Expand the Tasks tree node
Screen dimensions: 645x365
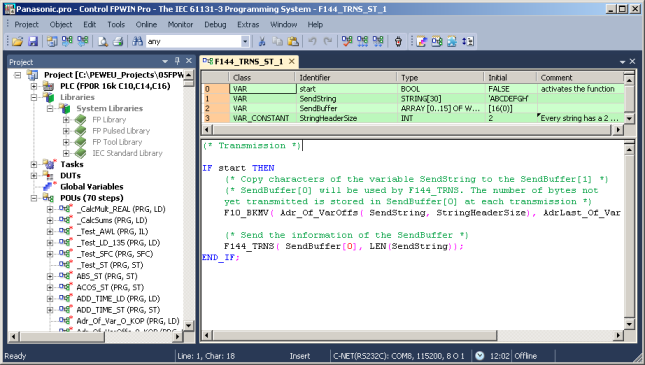coord(34,164)
